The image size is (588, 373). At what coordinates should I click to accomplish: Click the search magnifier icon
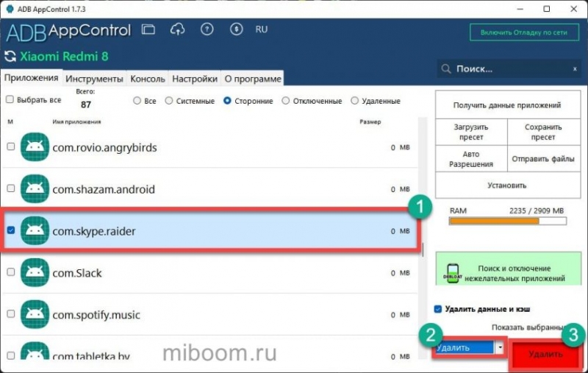click(446, 69)
